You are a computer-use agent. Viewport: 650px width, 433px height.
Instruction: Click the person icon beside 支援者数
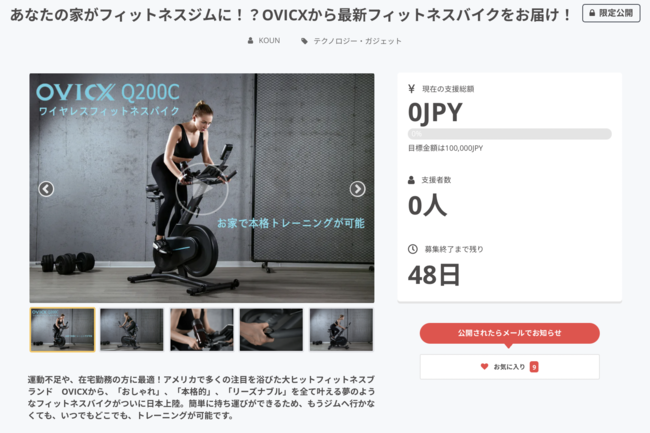click(x=411, y=180)
